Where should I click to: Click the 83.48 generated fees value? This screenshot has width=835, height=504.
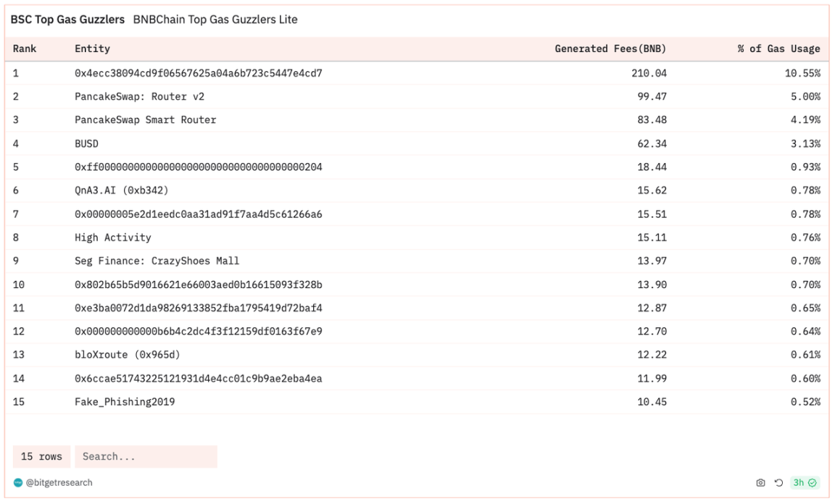(652, 119)
